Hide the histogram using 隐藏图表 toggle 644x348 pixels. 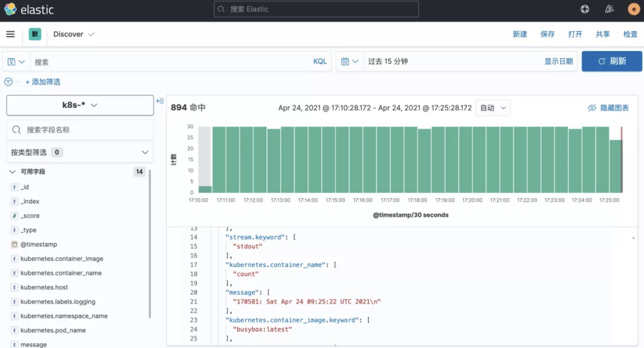pyautogui.click(x=608, y=108)
